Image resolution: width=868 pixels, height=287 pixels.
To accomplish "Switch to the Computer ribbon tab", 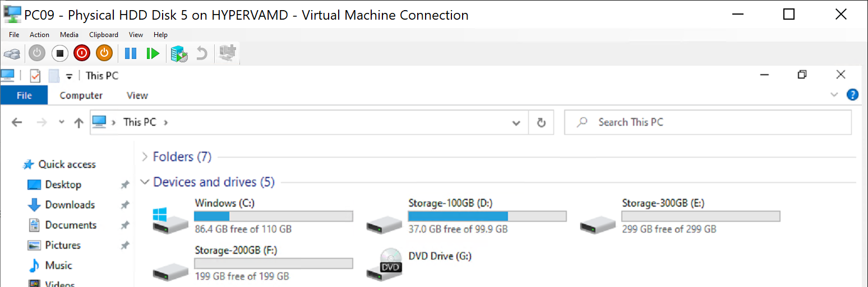I will [x=81, y=95].
